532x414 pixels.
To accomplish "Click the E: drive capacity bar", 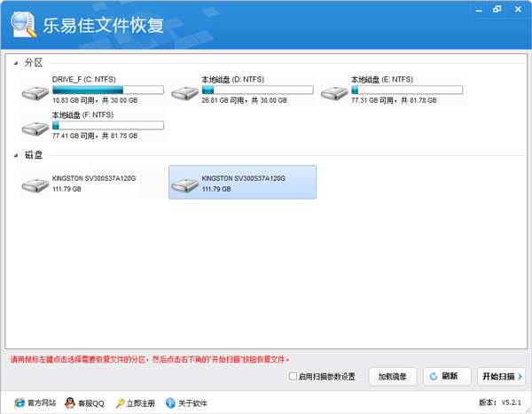I will [407, 89].
